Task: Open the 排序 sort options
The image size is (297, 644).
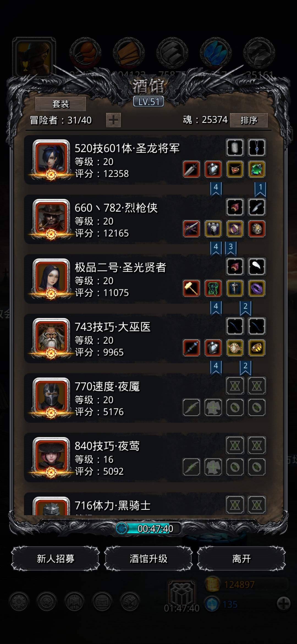Action: tap(249, 120)
